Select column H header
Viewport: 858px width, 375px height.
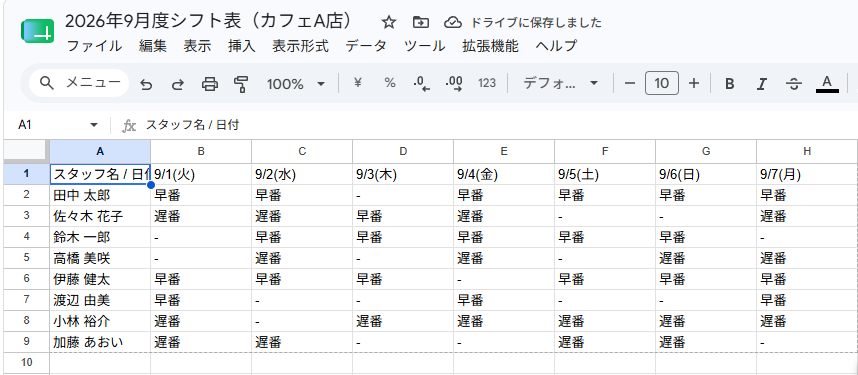click(x=807, y=151)
